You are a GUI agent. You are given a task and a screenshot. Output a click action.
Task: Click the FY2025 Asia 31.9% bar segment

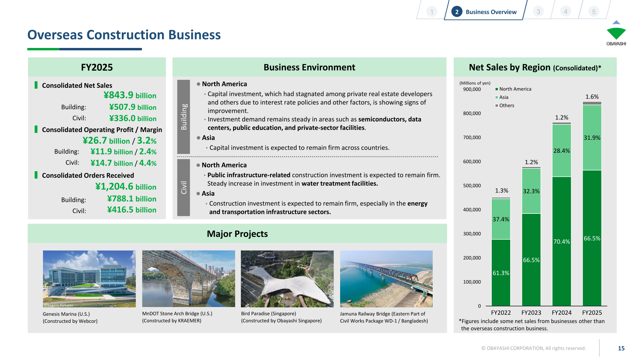pos(592,138)
